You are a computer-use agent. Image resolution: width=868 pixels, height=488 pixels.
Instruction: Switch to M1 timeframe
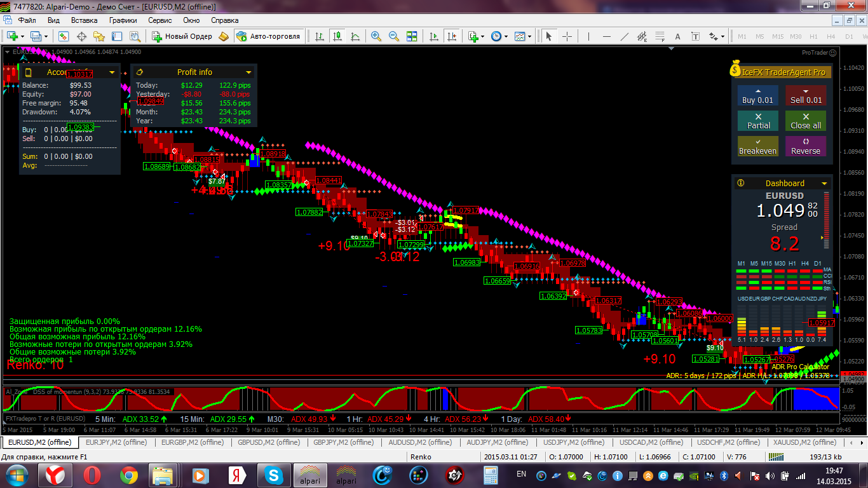742,36
